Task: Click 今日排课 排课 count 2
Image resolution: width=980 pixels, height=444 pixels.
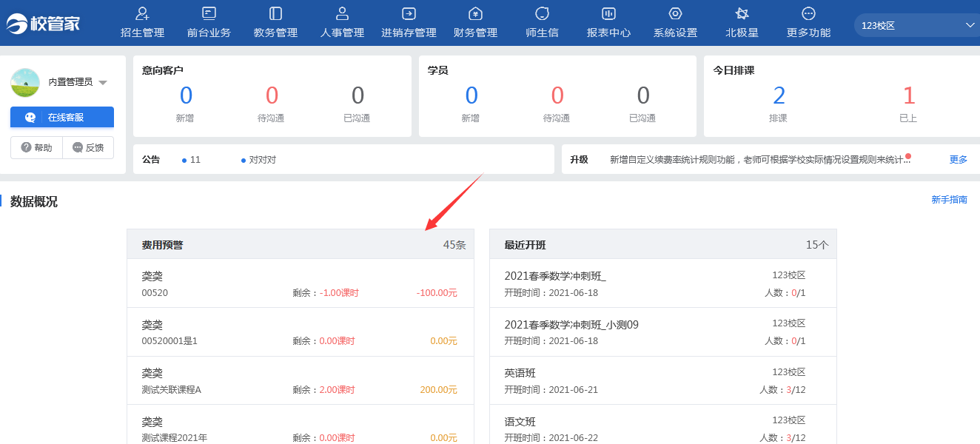Action: pyautogui.click(x=779, y=95)
